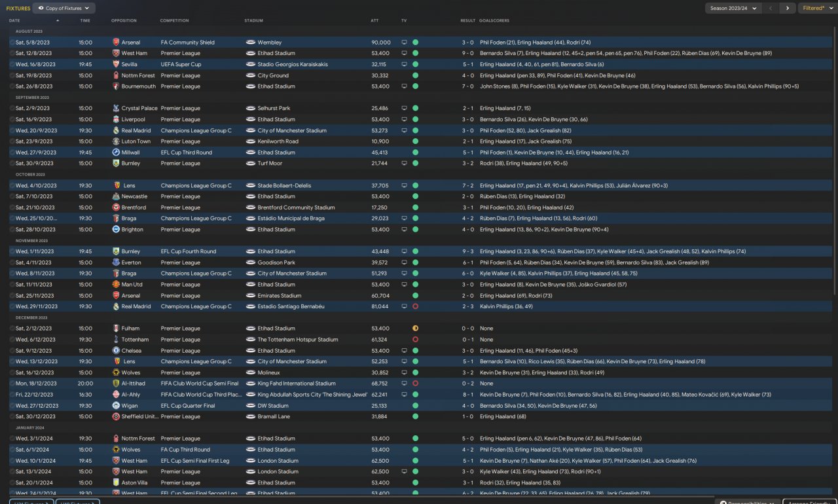The image size is (838, 504).
Task: Sort by the Result column header
Action: (467, 21)
